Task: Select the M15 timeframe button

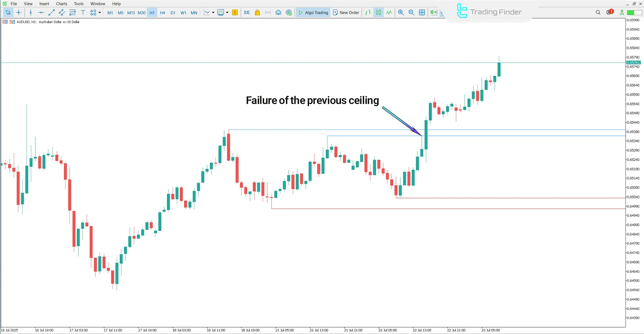Action: coord(131,12)
